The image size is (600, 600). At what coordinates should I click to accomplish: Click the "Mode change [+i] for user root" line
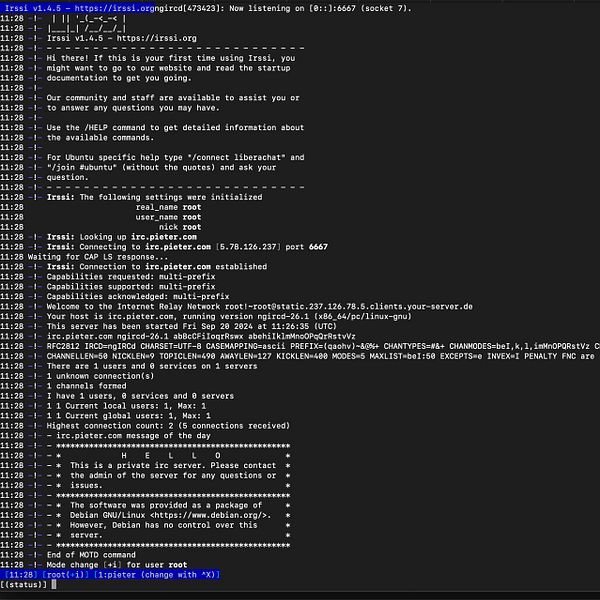pyautogui.click(x=117, y=565)
